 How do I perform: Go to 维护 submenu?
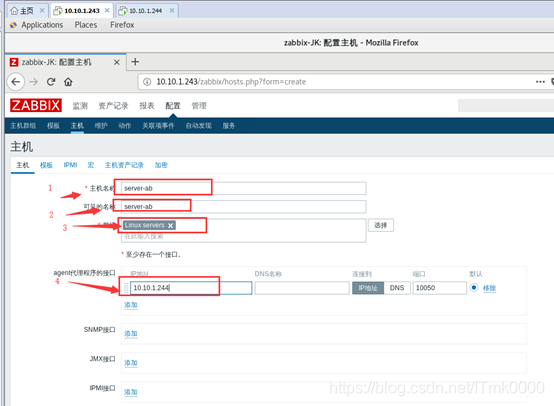[101, 126]
